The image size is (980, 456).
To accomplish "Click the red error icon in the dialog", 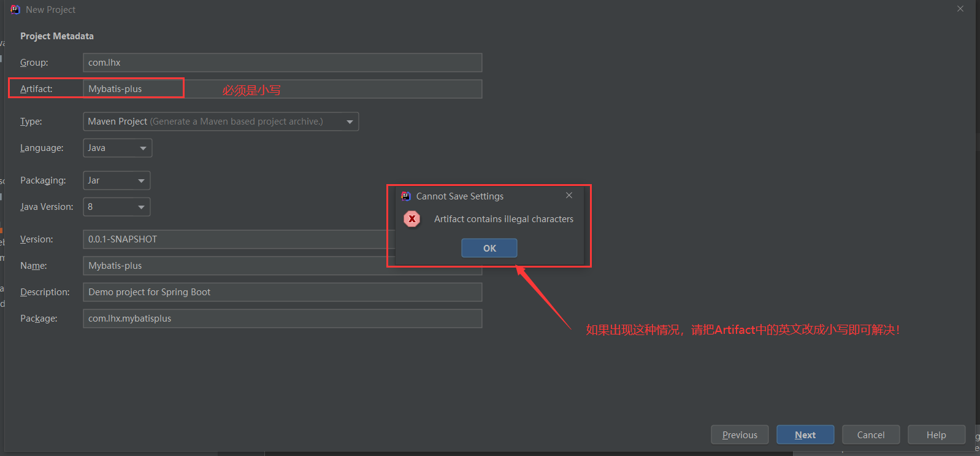I will pos(412,218).
